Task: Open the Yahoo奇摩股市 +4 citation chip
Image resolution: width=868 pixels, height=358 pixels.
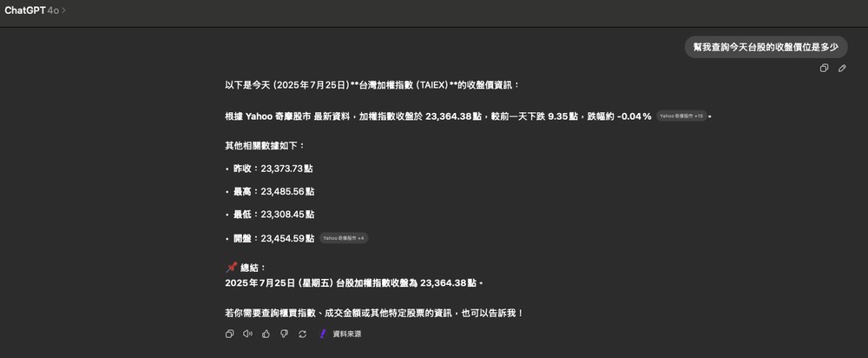Action: [x=344, y=238]
